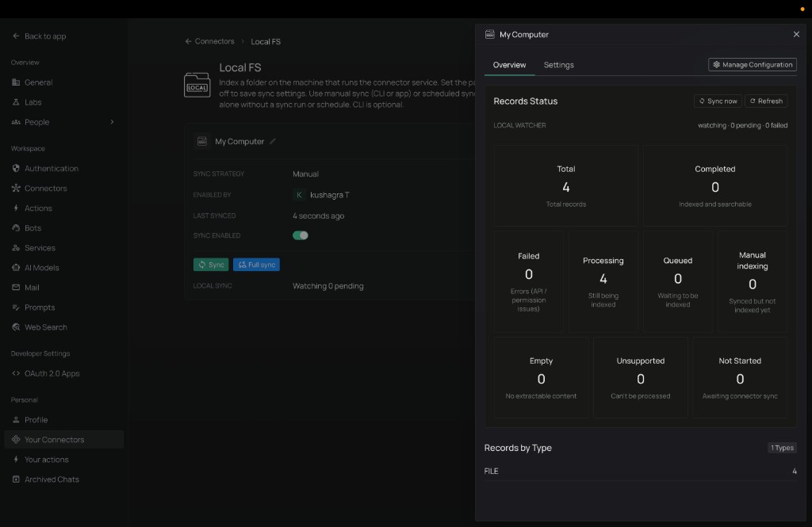
Task: Go to Your Connectors page
Action: tap(63, 440)
